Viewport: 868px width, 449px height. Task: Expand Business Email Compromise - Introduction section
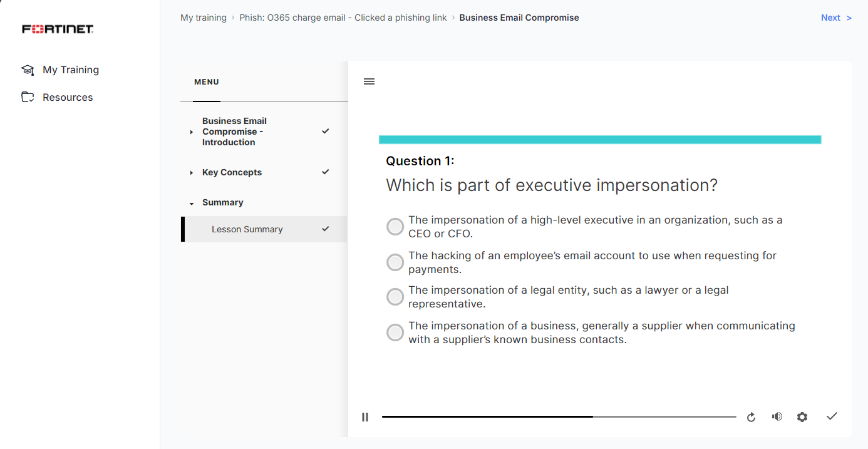(x=192, y=132)
